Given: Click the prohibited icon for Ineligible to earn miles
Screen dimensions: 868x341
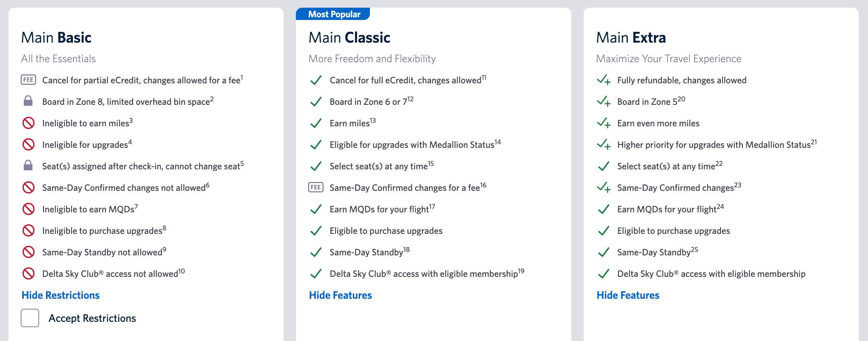Looking at the screenshot, I should click(29, 123).
